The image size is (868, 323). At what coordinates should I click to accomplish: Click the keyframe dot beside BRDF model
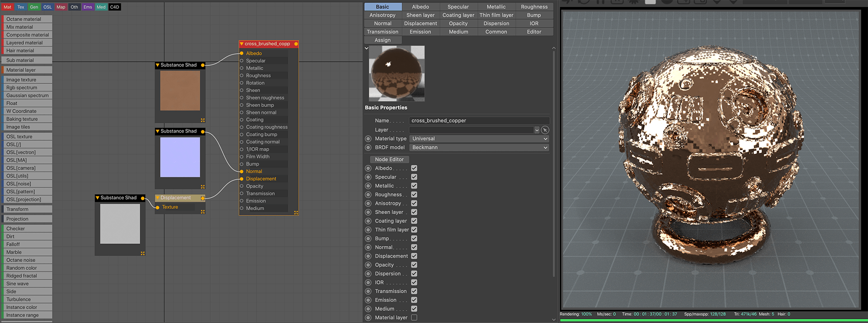point(368,147)
